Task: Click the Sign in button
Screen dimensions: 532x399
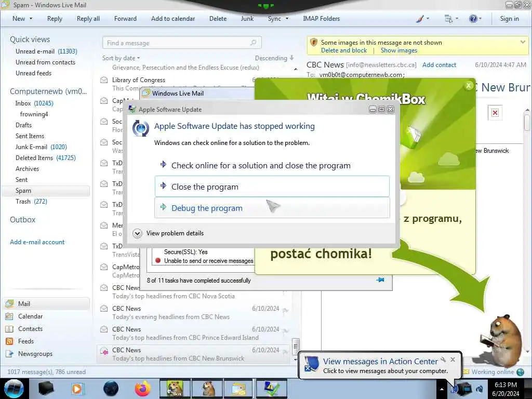Action: pos(509,19)
